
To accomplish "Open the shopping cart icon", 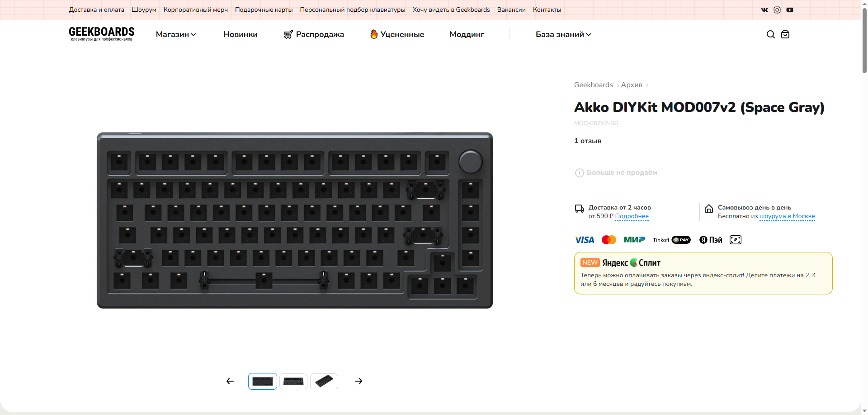I will pos(785,34).
